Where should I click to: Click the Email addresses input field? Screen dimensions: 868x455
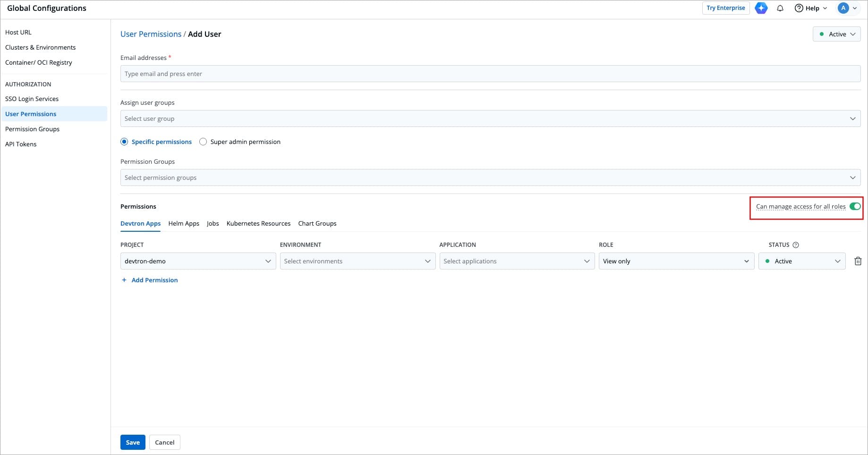[x=490, y=74]
